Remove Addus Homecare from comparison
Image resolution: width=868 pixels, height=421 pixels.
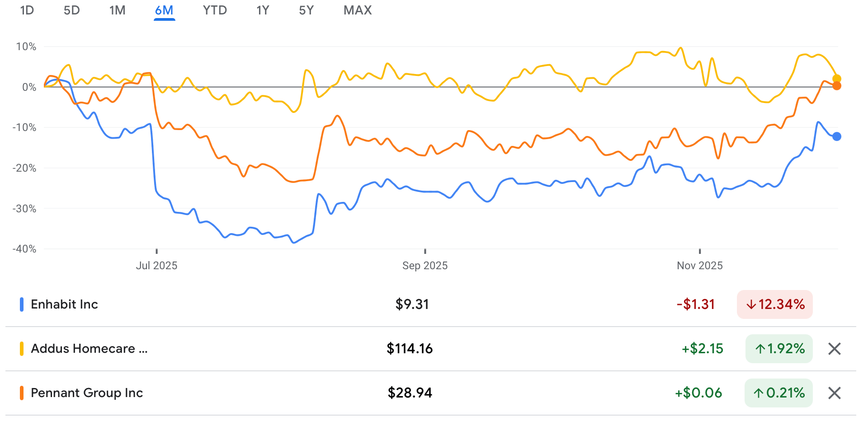click(x=834, y=349)
